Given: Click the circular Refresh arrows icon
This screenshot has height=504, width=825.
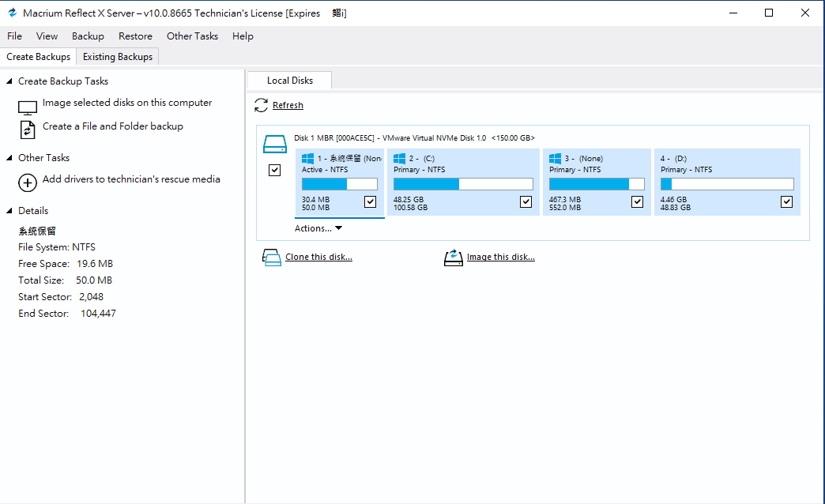Looking at the screenshot, I should (x=262, y=105).
